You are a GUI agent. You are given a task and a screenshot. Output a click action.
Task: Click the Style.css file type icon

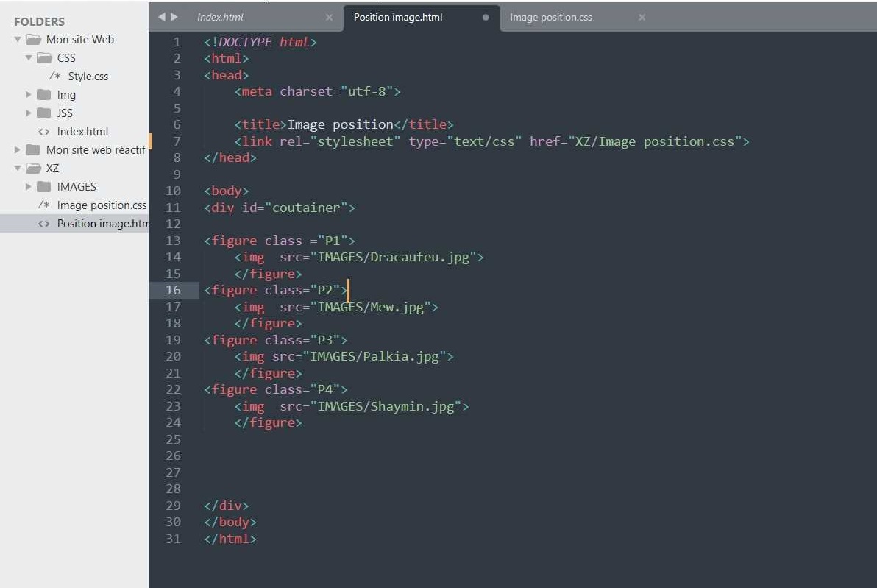click(54, 76)
